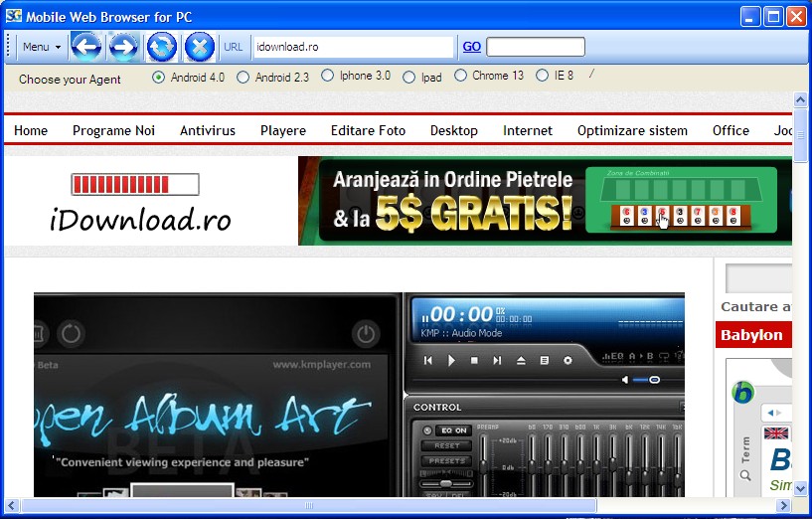The width and height of the screenshot is (812, 519).
Task: Click the power icon in KMPlayer image
Action: point(366,334)
